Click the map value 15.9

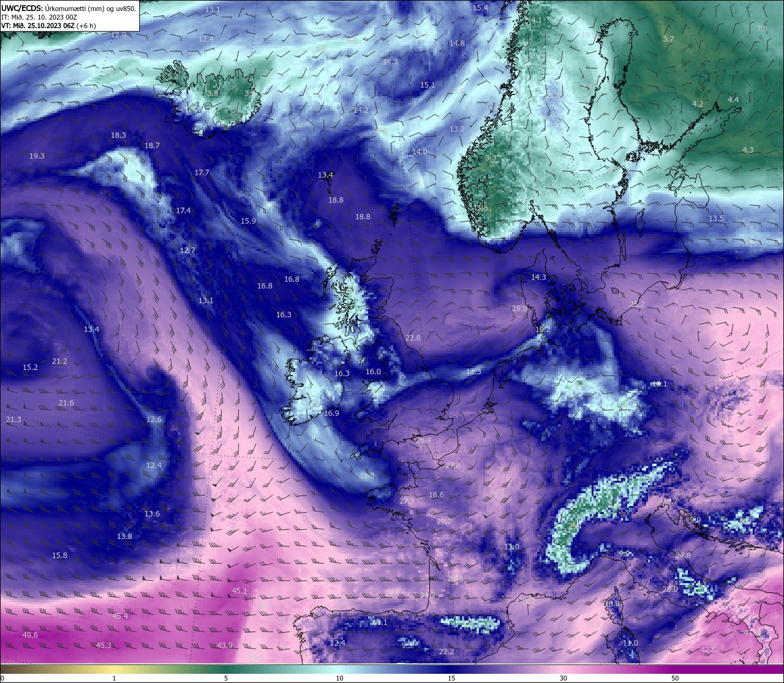[x=248, y=221]
